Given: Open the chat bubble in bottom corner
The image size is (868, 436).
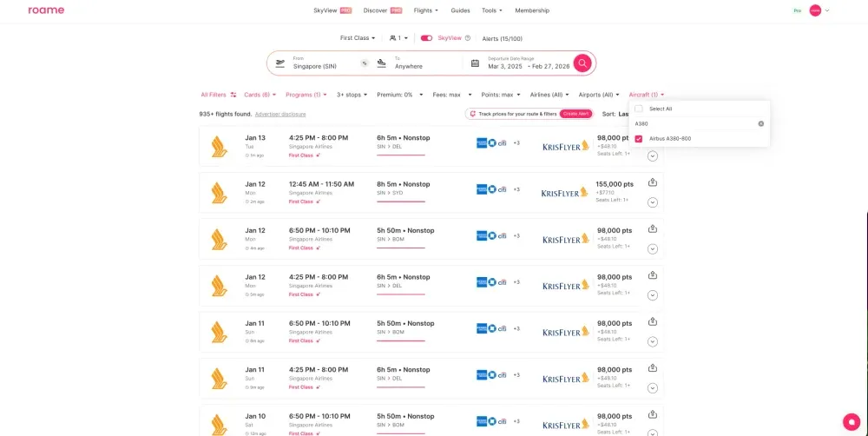Looking at the screenshot, I should click(849, 420).
